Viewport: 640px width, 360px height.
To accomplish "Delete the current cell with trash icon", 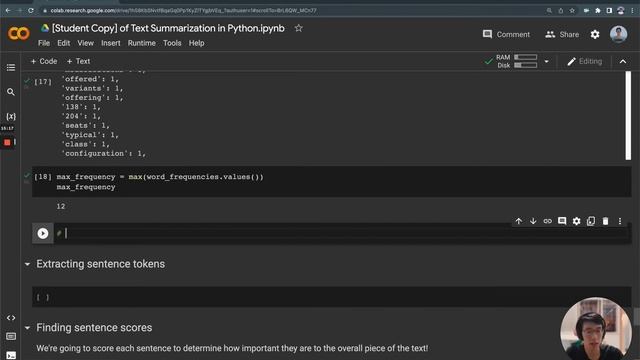I will tap(605, 221).
